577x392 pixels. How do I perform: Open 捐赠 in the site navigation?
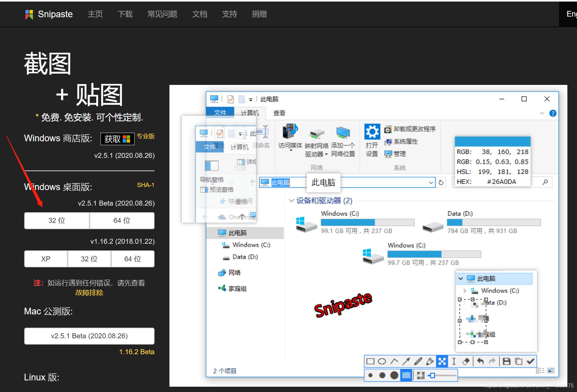pos(259,14)
